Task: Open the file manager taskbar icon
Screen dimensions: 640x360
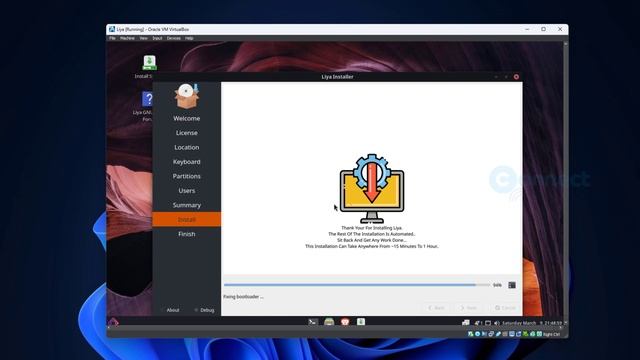Action: tap(329, 322)
